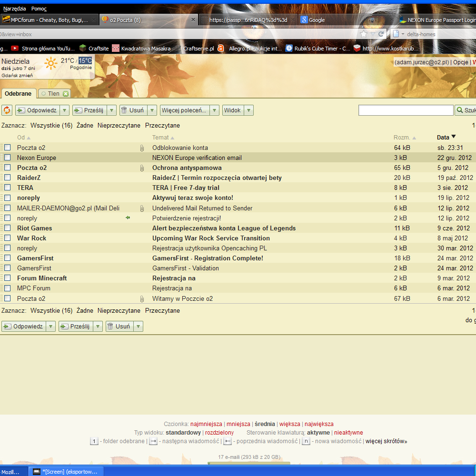Click the n new message shortcut icon
This screenshot has height=476, width=476.
(306, 441)
